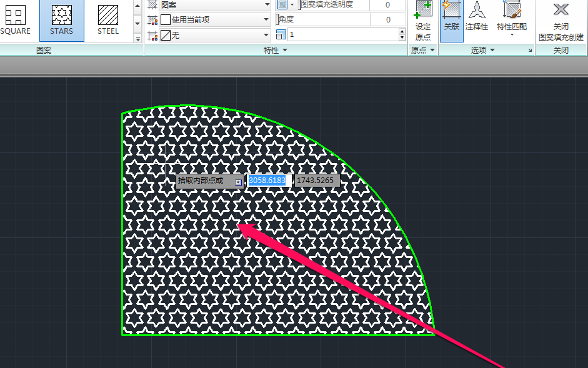Click the transparency value field showing 0
588x368 pixels.
(387, 5)
